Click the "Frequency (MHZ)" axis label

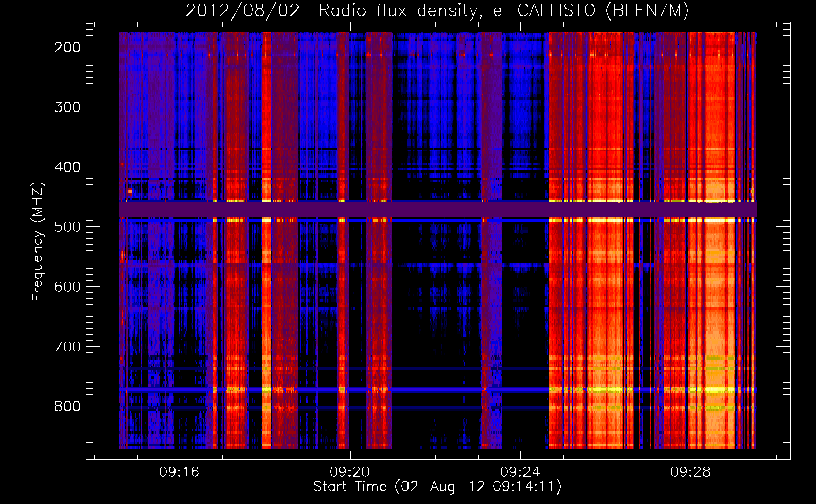tap(38, 241)
